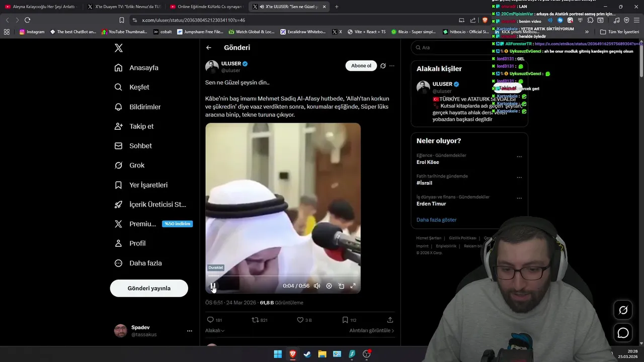This screenshot has height=362, width=644.
Task: Open ULUSER in Alakalı kişiler
Action: pos(442,84)
